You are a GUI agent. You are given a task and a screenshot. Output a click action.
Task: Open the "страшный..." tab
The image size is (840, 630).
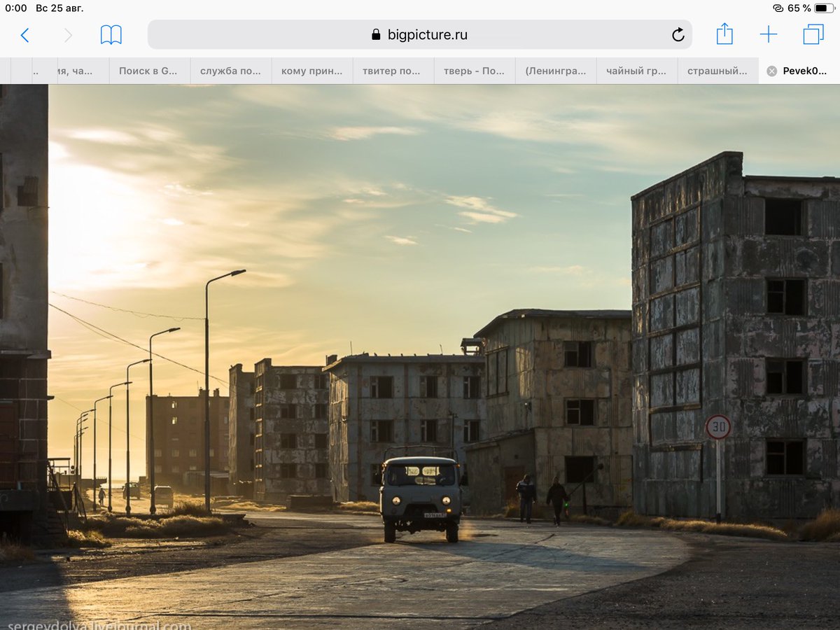click(x=717, y=71)
